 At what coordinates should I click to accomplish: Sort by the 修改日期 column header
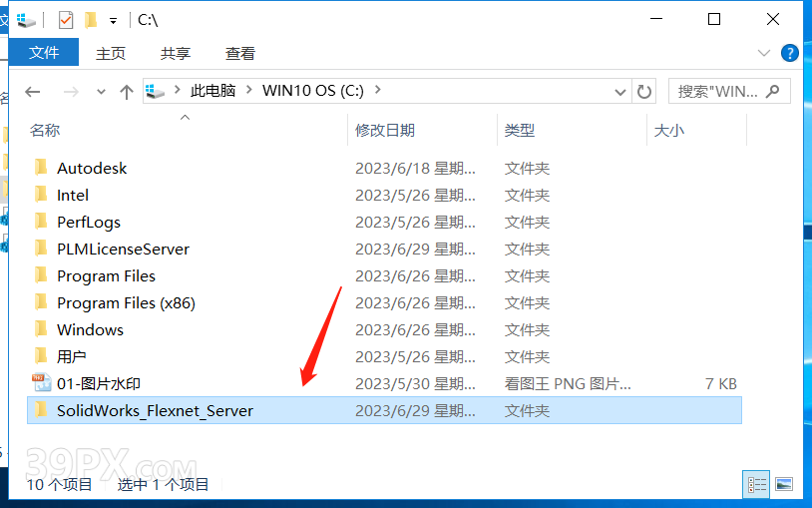click(x=385, y=130)
